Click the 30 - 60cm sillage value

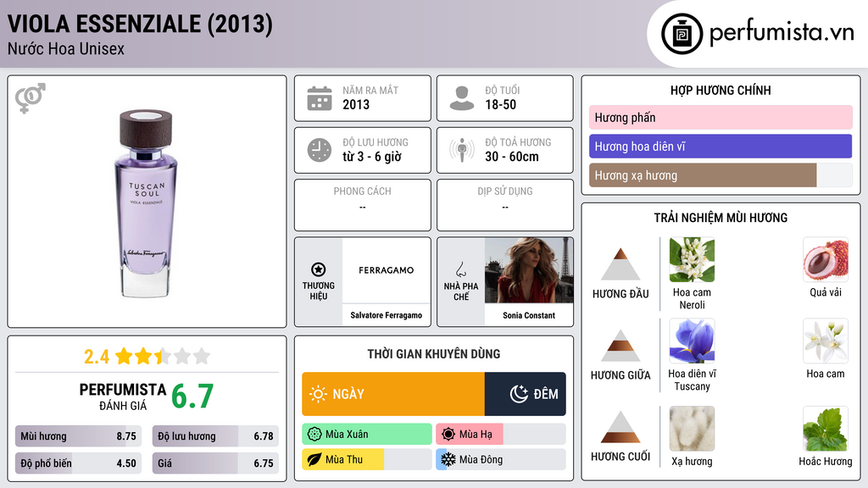coord(511,157)
